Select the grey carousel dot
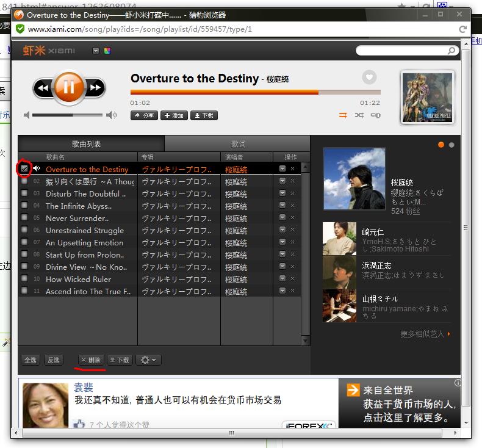Viewport: 482px width, 448px height. coord(451,145)
